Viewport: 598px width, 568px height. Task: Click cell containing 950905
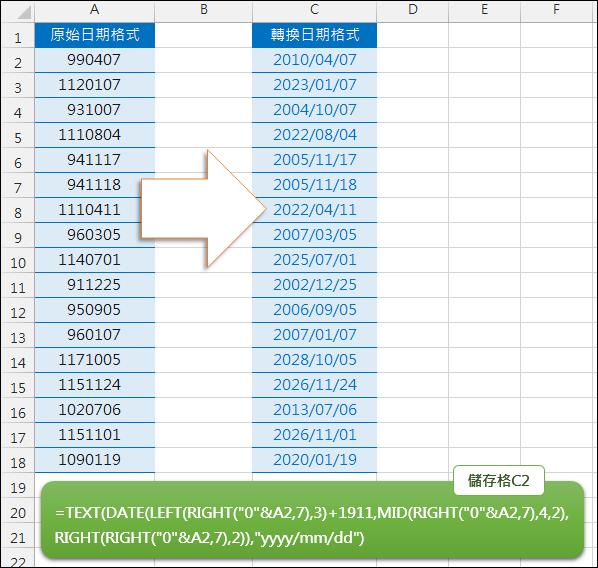point(95,310)
